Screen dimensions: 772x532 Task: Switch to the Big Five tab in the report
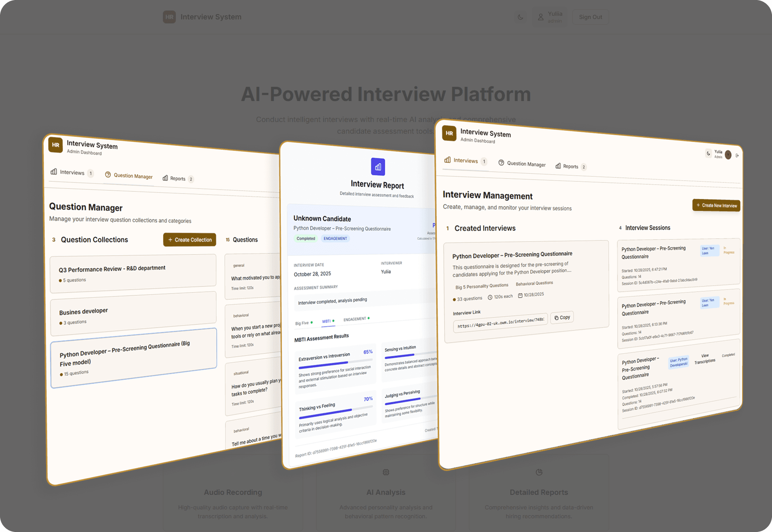pos(304,323)
